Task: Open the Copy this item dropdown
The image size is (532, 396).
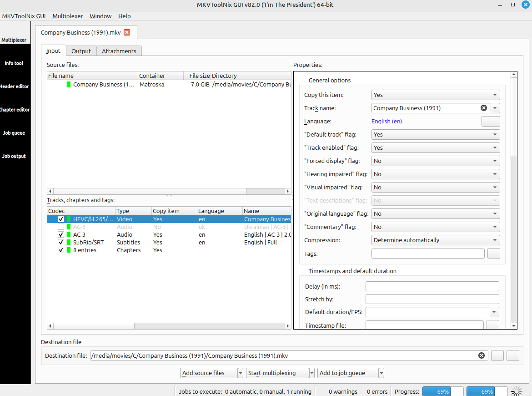Action: [436, 95]
